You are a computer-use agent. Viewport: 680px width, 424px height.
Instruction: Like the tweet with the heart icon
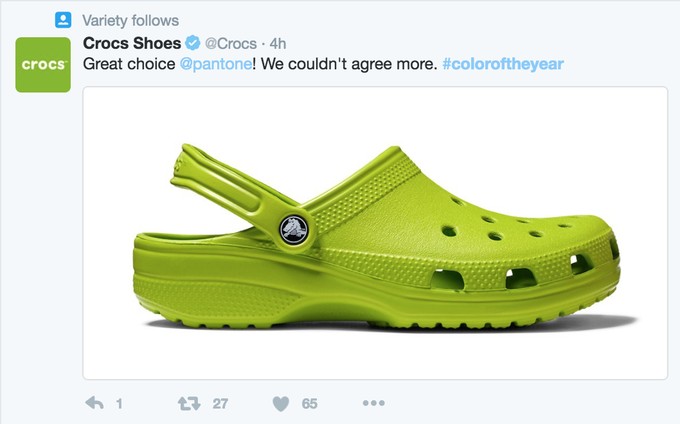coord(281,404)
